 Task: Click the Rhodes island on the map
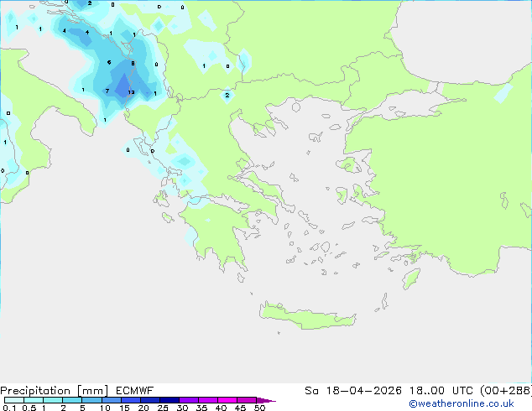coord(411,278)
